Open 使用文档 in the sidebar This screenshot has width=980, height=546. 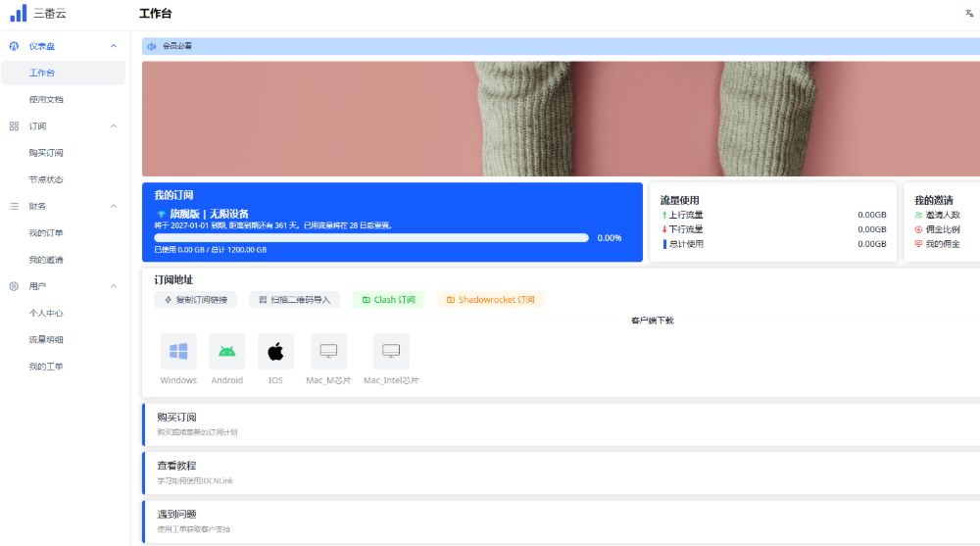pyautogui.click(x=46, y=100)
